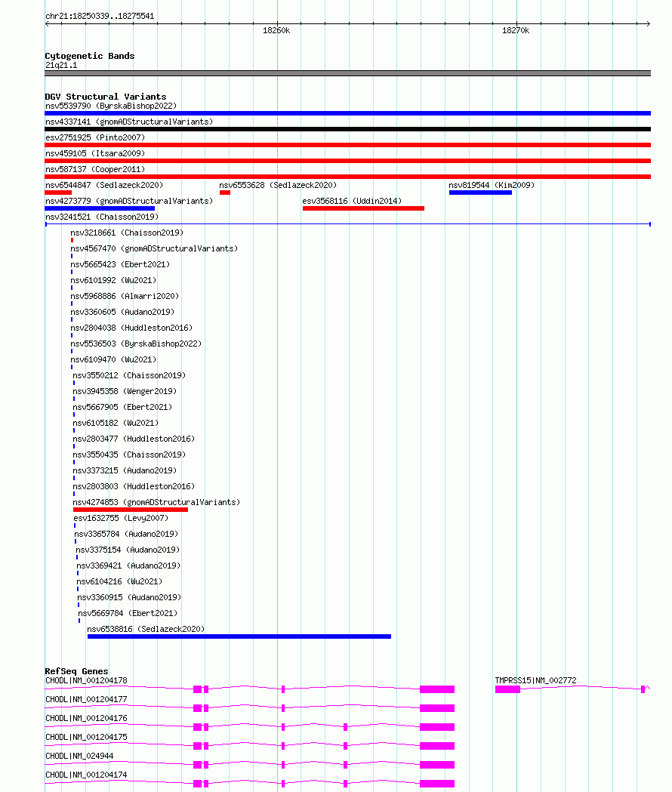Open nsv3360915 (Audano2019) variant
The height and width of the screenshot is (792, 672).
(x=129, y=597)
